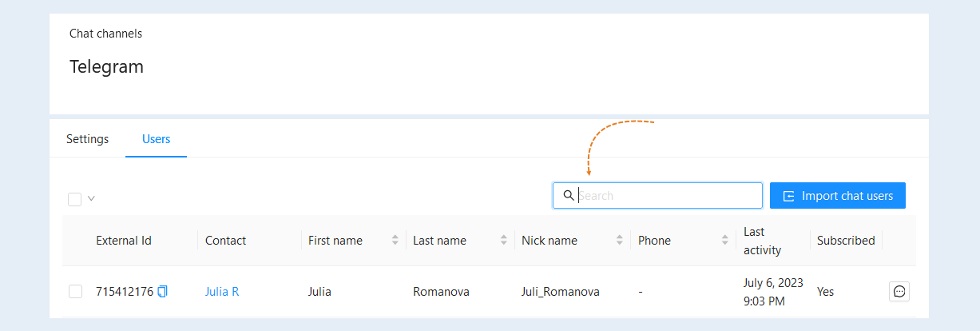Copy the external ID 715412176
Screen dimensions: 980x331
[163, 292]
